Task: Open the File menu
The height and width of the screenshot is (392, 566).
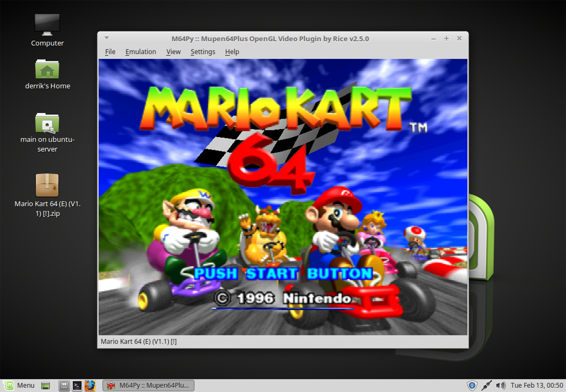Action: pyautogui.click(x=110, y=52)
